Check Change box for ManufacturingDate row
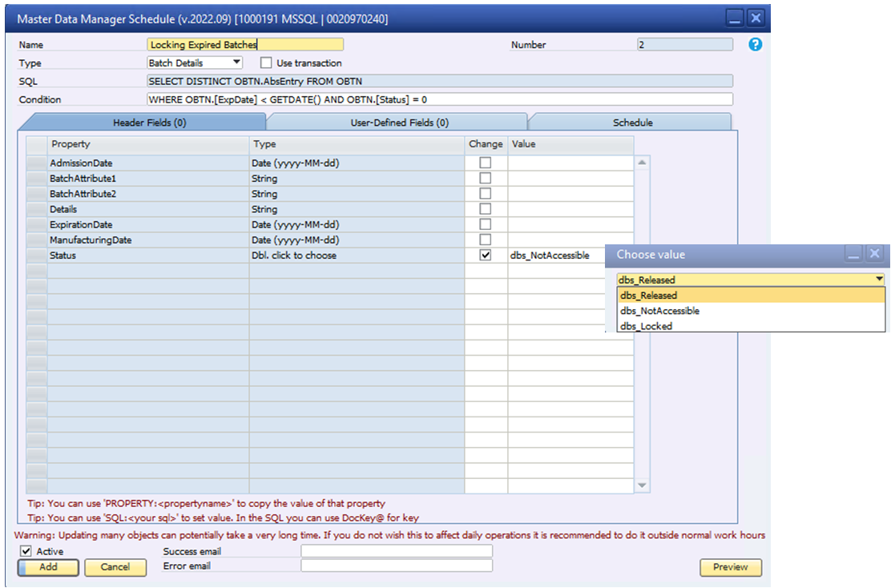 (x=486, y=240)
